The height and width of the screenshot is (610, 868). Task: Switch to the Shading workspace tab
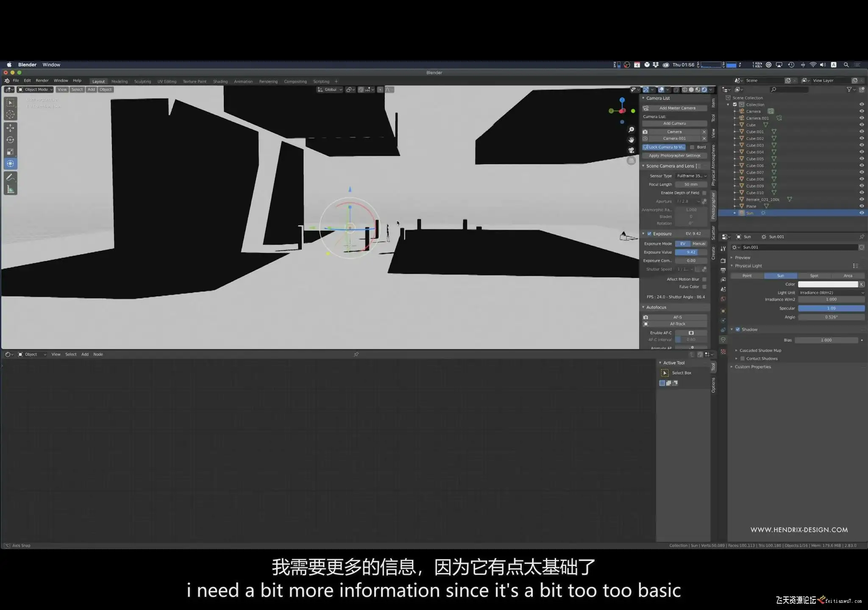220,81
